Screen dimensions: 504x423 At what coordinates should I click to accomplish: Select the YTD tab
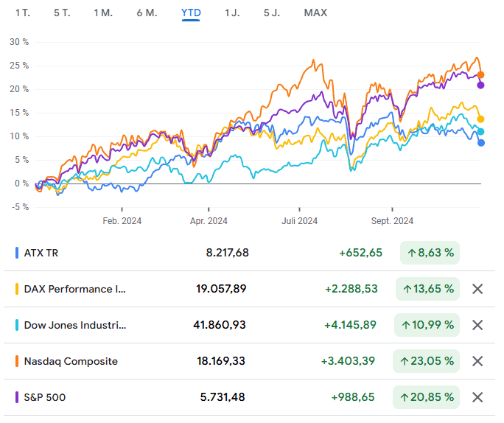pos(191,13)
